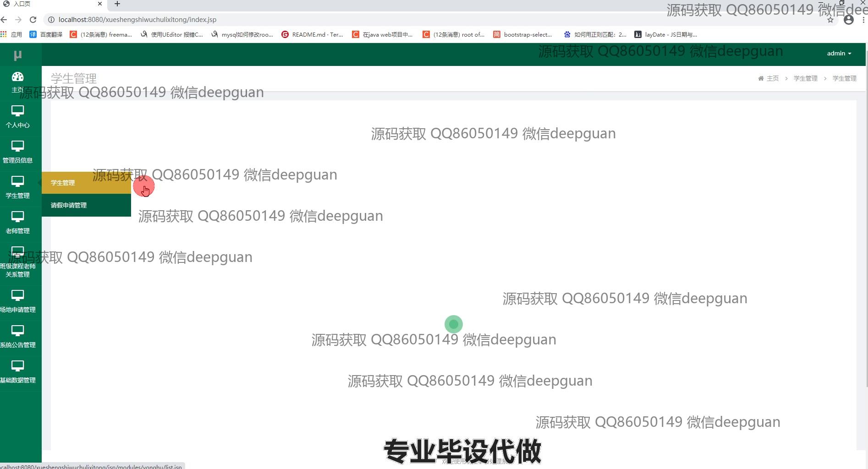Open the mysql如何修改roo... bookmark
The width and height of the screenshot is (868, 469).
[x=242, y=34]
